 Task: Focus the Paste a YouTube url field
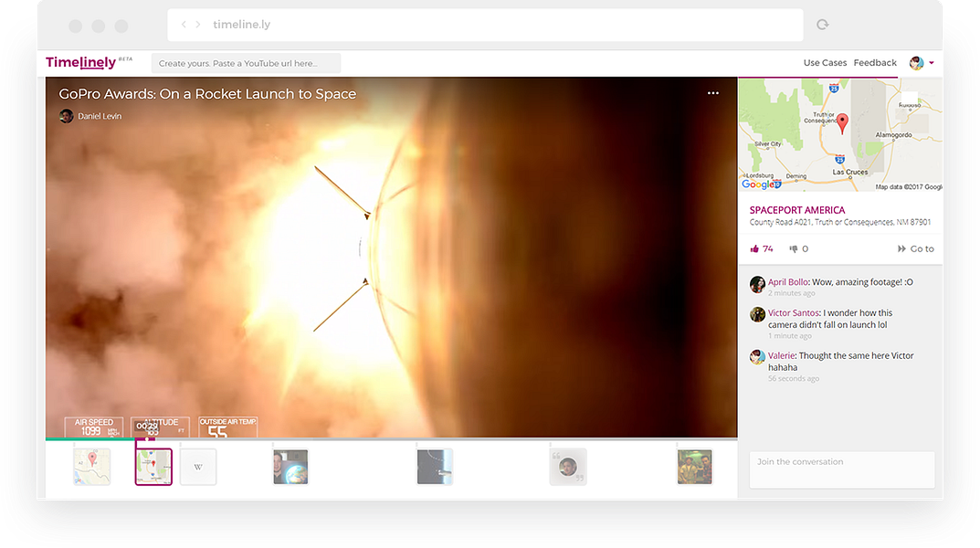(x=247, y=63)
